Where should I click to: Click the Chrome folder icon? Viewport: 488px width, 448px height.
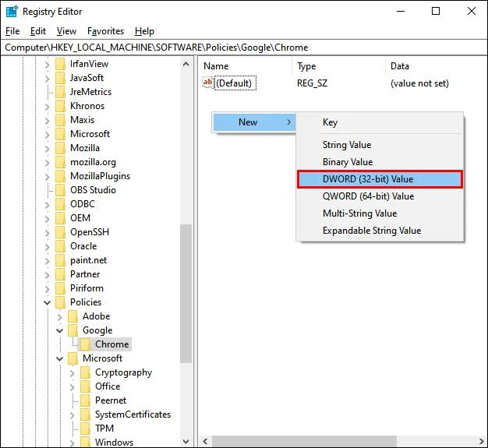coord(85,344)
